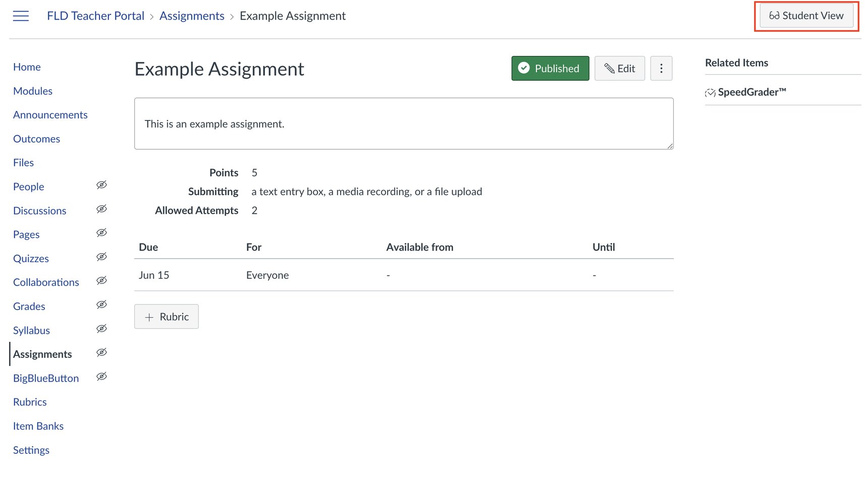Click inside the assignment description box

404,124
